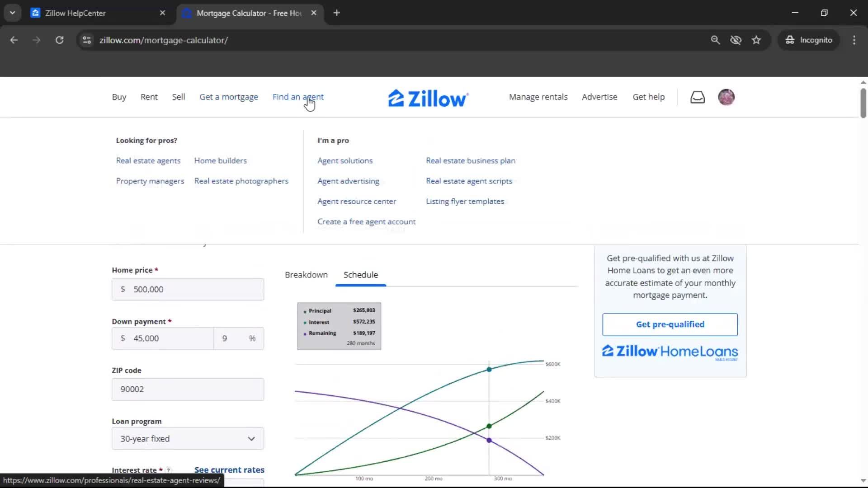Image resolution: width=868 pixels, height=488 pixels.
Task: Open the Zillow inbox tray icon
Action: [x=697, y=97]
